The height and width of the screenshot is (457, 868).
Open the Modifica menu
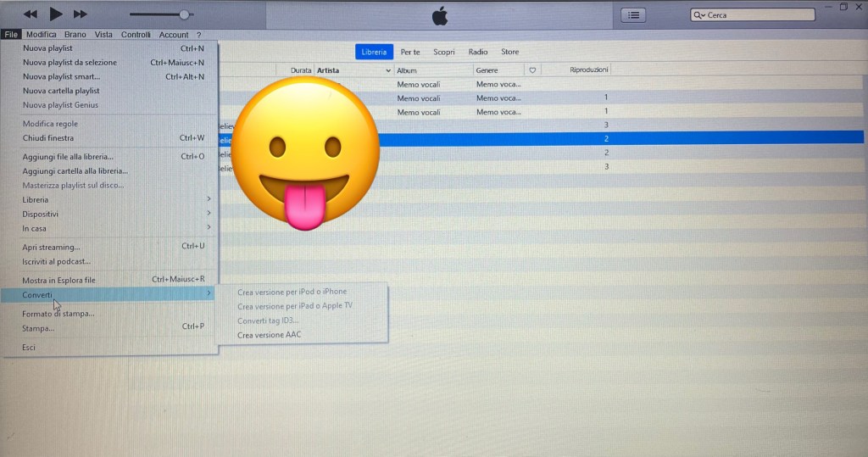(x=41, y=35)
